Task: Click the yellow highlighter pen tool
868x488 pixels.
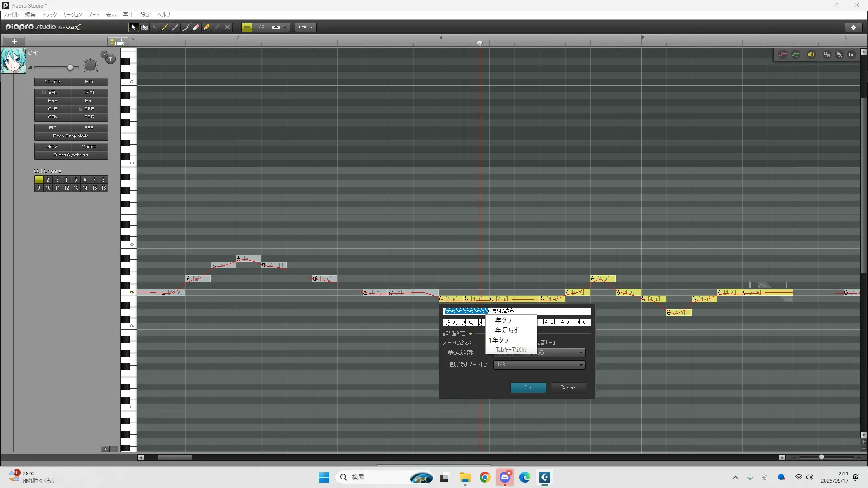Action: (207, 28)
